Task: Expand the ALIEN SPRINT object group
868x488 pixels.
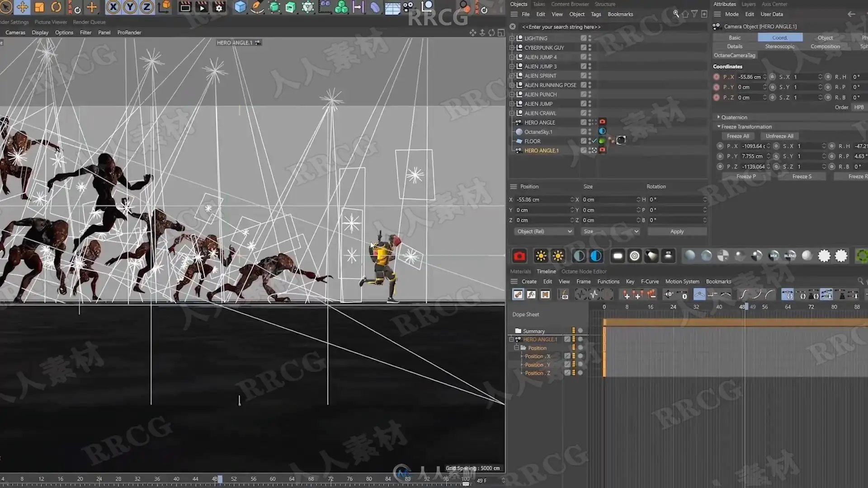Action: click(512, 76)
